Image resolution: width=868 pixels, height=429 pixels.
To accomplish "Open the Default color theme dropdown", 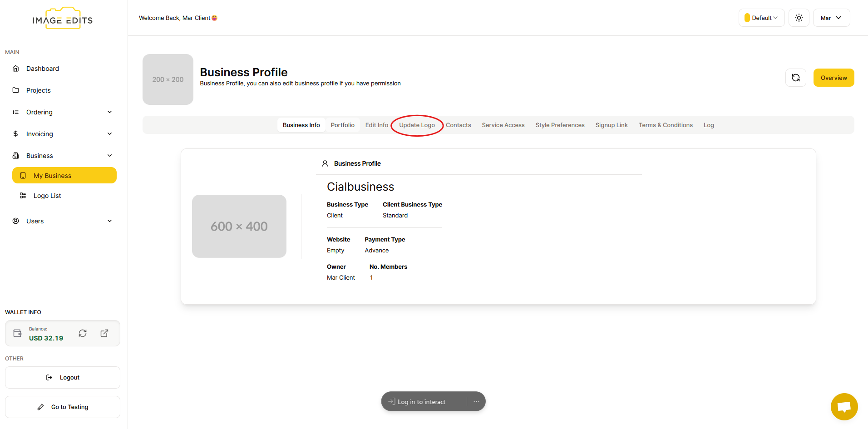I will coord(761,18).
